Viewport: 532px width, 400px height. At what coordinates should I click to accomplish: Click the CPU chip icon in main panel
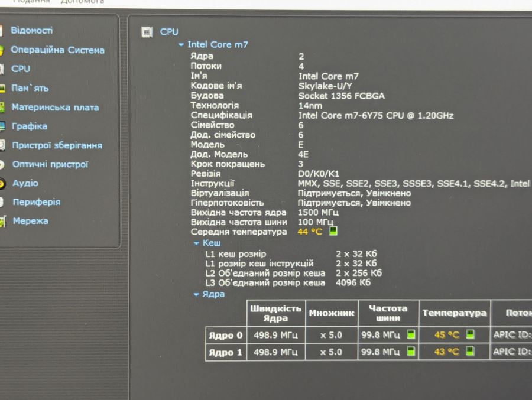point(147,32)
